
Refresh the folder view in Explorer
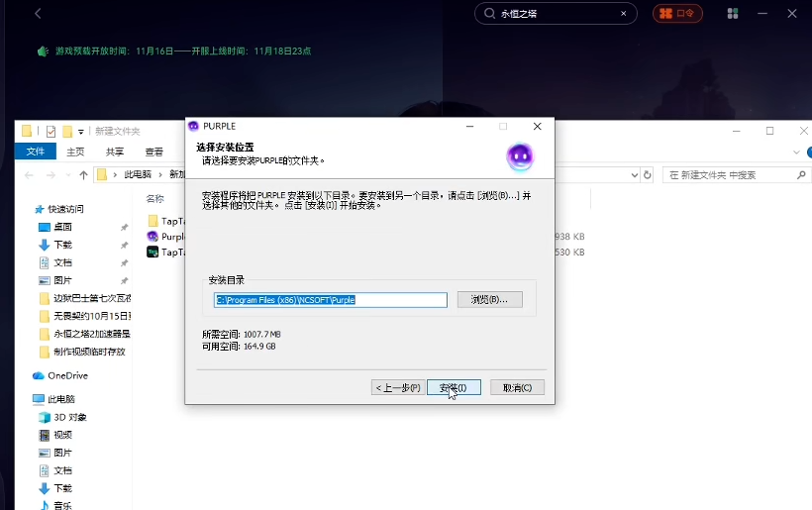point(649,175)
